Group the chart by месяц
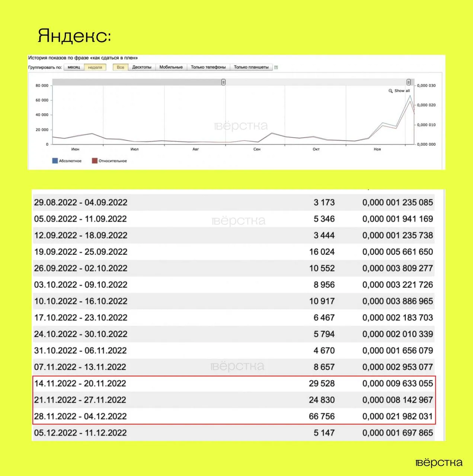 pos(74,67)
